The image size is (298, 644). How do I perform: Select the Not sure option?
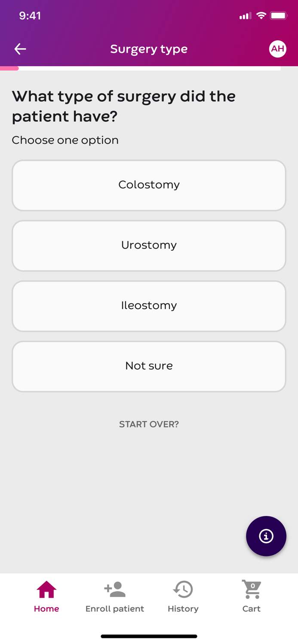[x=149, y=366]
